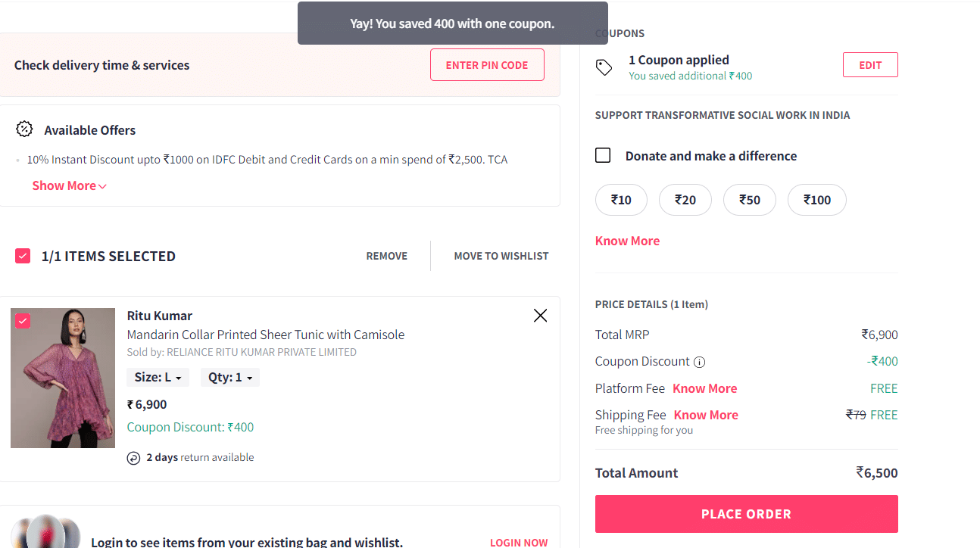The width and height of the screenshot is (980, 548).
Task: Click the circular return icon beside 2 days return
Action: point(133,457)
